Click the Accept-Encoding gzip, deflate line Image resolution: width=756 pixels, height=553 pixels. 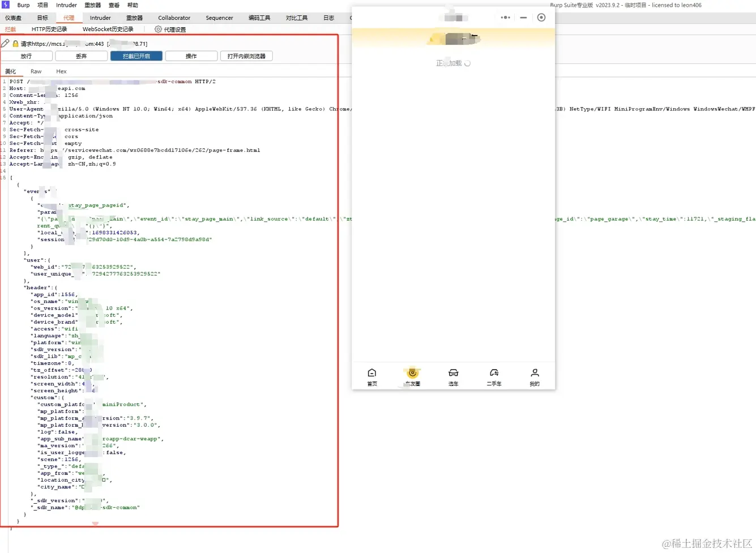[x=61, y=157]
